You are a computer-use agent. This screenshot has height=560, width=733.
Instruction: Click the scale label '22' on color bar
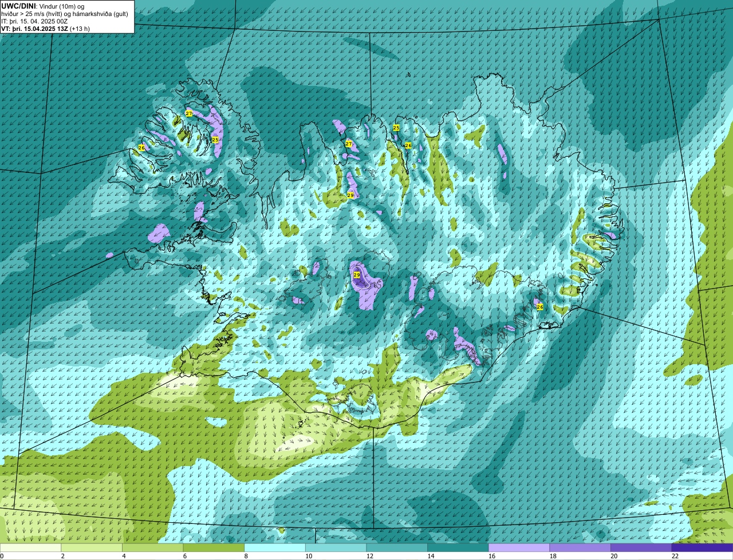pos(675,556)
